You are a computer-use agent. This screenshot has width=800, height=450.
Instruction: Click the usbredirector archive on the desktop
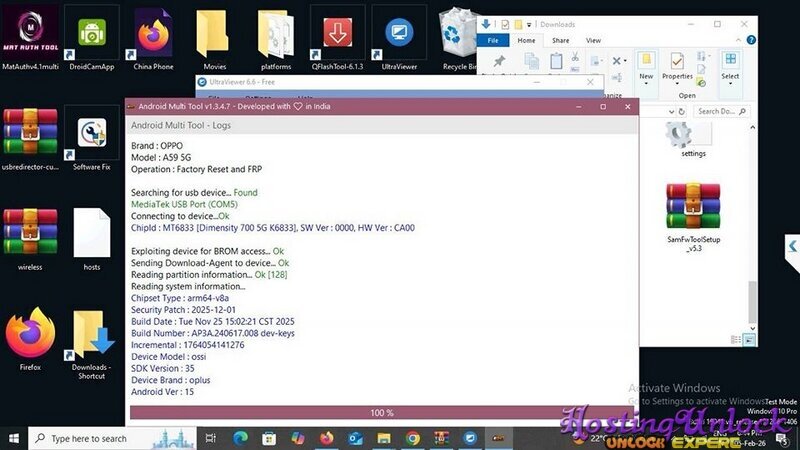30,133
